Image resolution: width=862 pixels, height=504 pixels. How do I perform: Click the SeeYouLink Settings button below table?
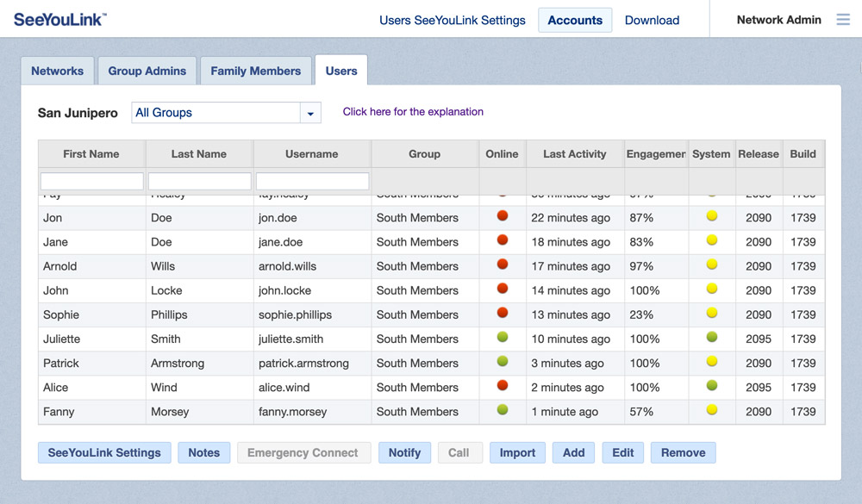click(x=104, y=453)
